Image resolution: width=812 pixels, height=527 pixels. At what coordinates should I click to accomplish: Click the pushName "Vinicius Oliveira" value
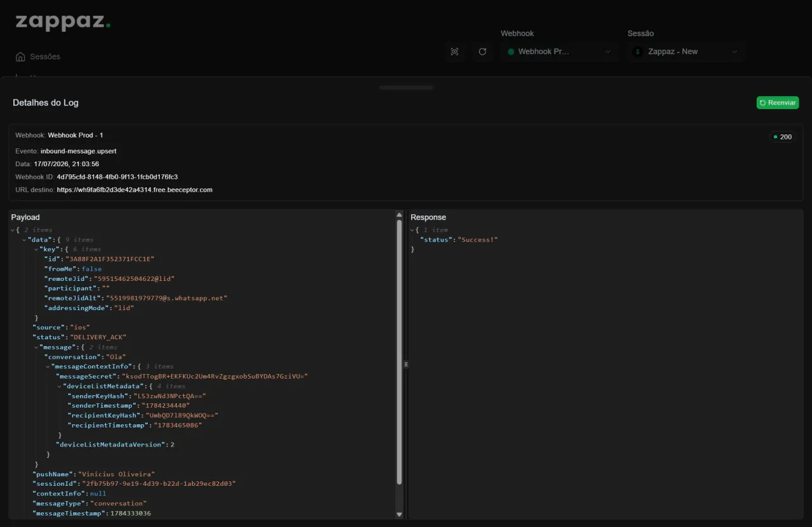click(x=116, y=474)
